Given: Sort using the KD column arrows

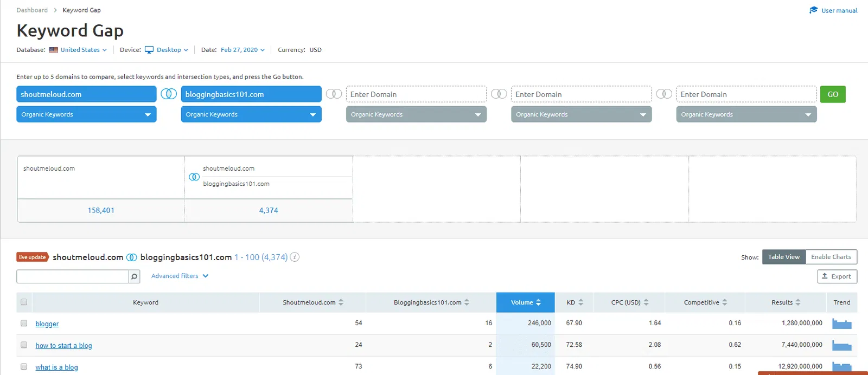Looking at the screenshot, I should click(581, 302).
